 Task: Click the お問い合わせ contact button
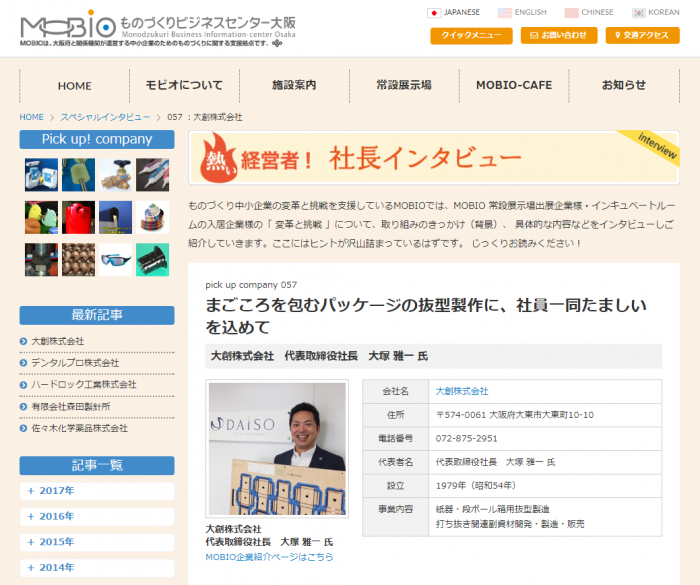coord(558,35)
